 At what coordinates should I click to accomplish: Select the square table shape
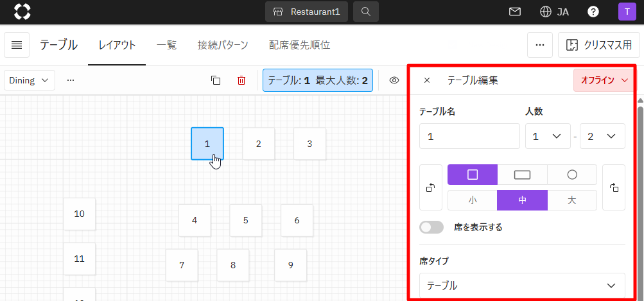[x=473, y=175]
